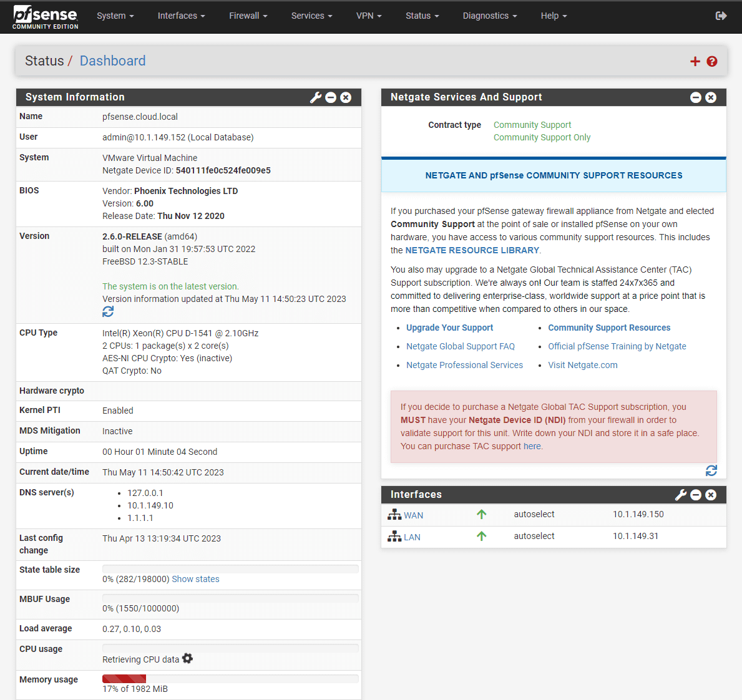Collapse the System Information widget
The image size is (742, 700).
tap(331, 97)
